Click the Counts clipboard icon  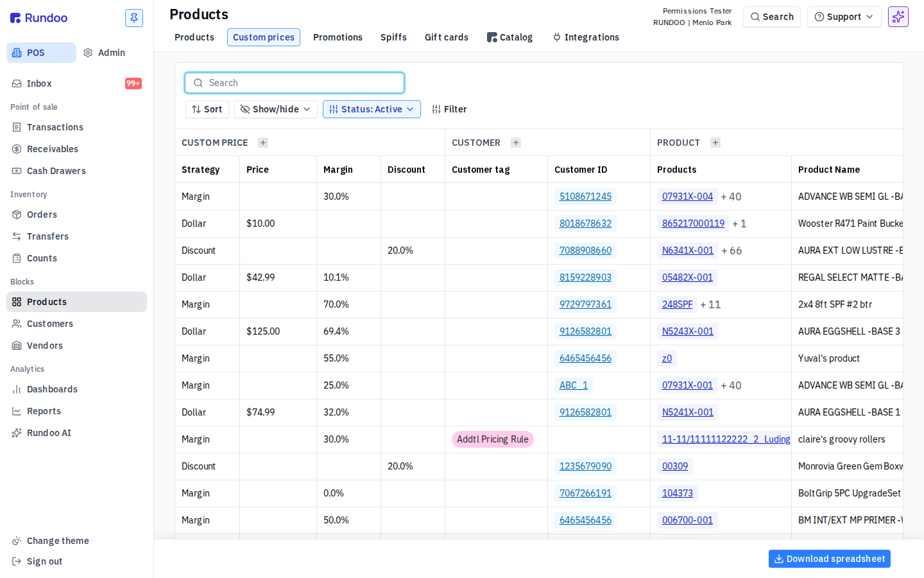[17, 258]
